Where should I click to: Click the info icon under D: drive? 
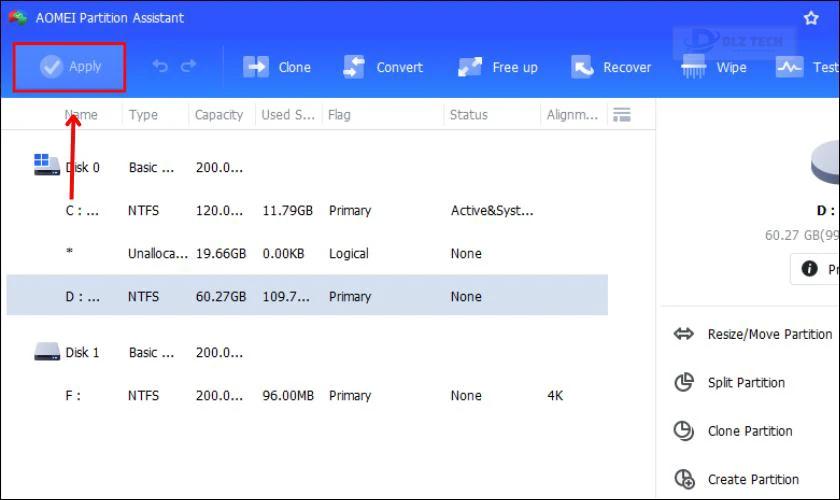click(x=809, y=268)
